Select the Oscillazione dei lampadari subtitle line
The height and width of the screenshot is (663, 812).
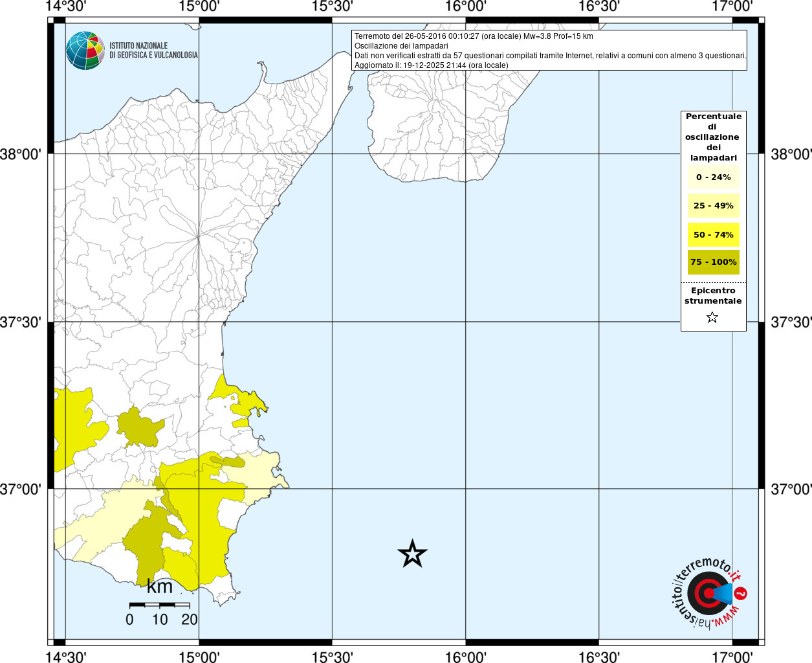(401, 46)
